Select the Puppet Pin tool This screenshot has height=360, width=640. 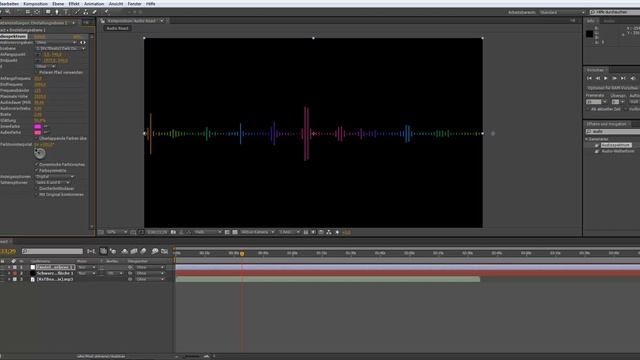[x=107, y=12]
